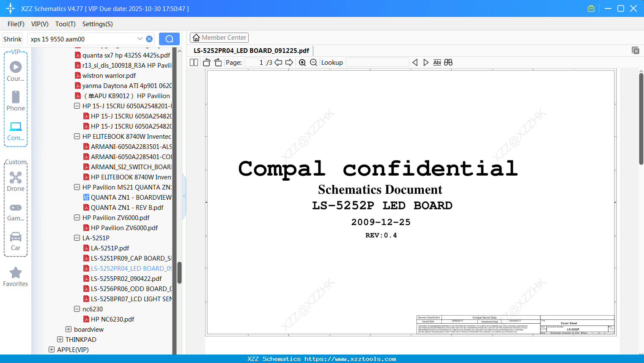Open LS-5255PR02_090422.pdf file

pyautogui.click(x=126, y=278)
